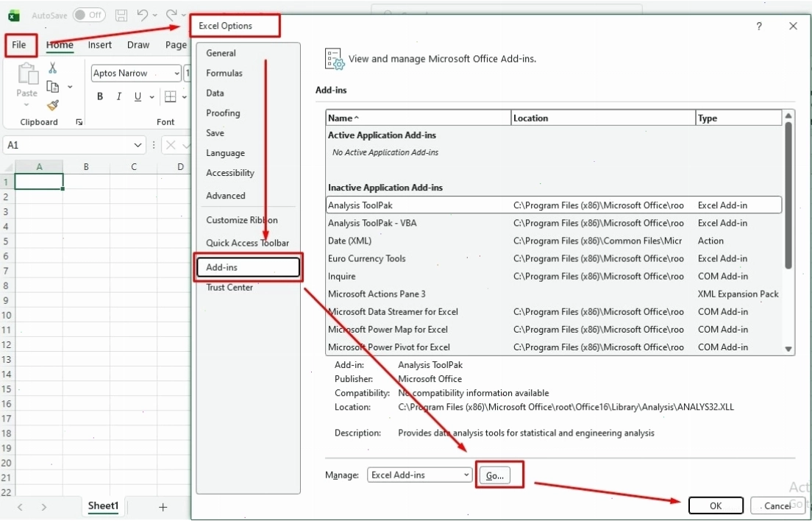The height and width of the screenshot is (521, 812).
Task: Select Formulas in Excel Options sidebar
Action: point(248,73)
